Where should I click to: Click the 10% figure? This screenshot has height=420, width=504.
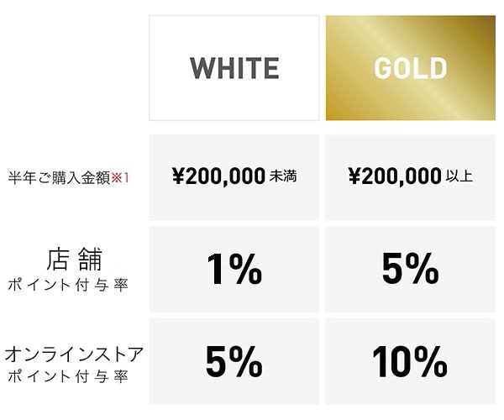click(x=410, y=361)
